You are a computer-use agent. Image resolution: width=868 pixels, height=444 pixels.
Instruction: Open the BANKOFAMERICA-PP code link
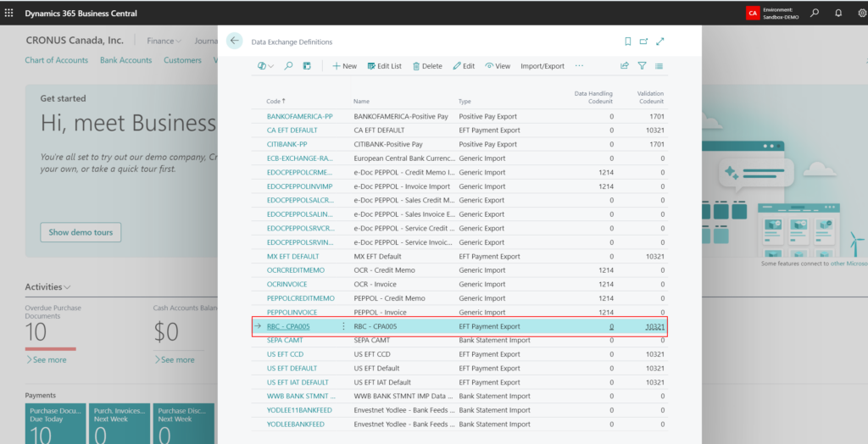299,116
